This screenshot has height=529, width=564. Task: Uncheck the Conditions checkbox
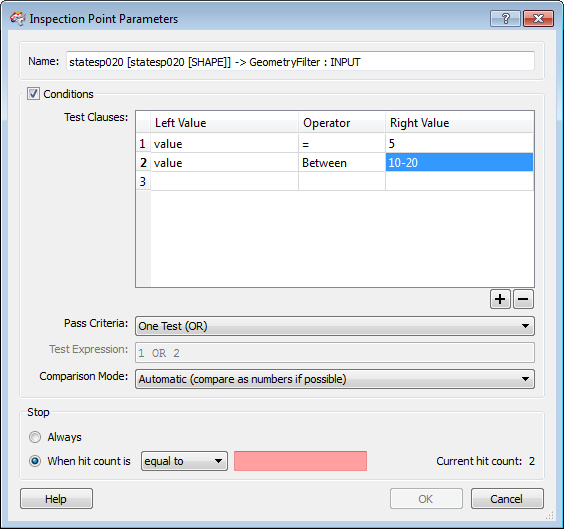click(33, 94)
